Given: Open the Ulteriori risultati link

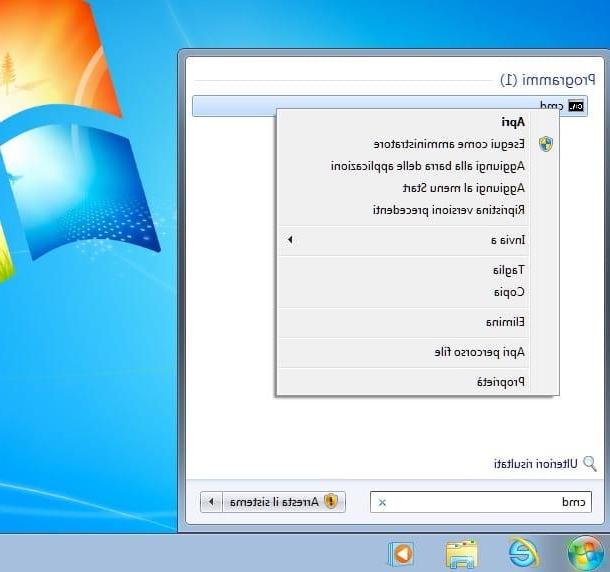Looking at the screenshot, I should pyautogui.click(x=535, y=464).
